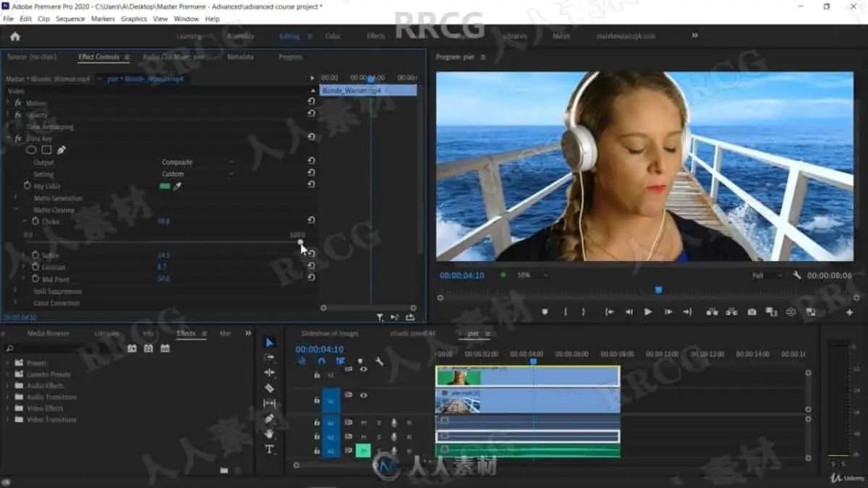Expand Audio Transitions folder

(8, 397)
